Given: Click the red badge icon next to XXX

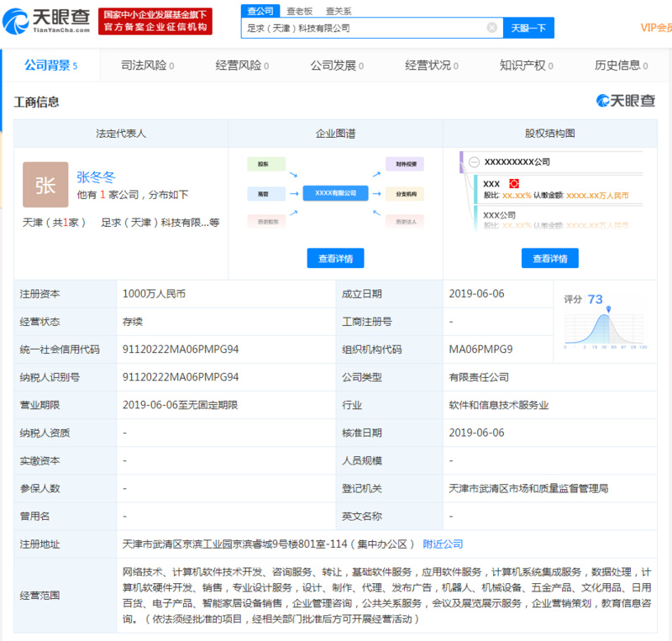Looking at the screenshot, I should [514, 183].
